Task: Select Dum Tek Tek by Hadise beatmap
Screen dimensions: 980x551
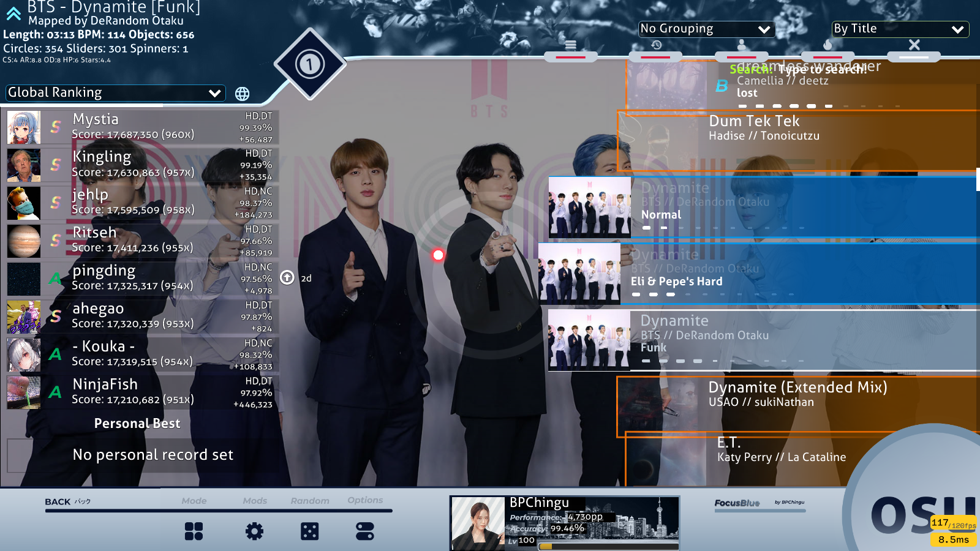Action: (x=798, y=141)
